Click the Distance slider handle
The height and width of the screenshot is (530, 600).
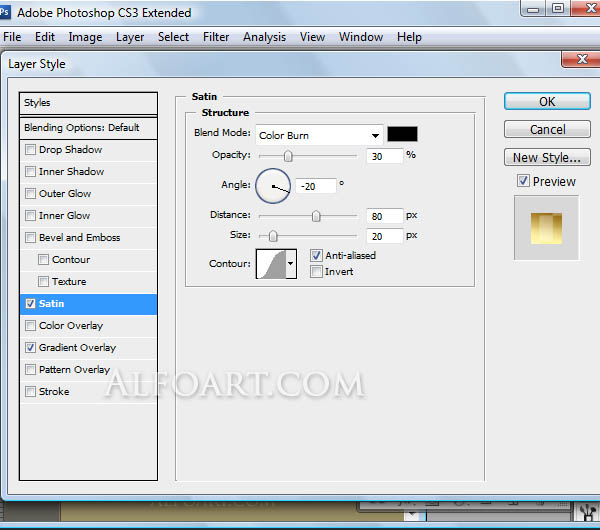(x=316, y=216)
